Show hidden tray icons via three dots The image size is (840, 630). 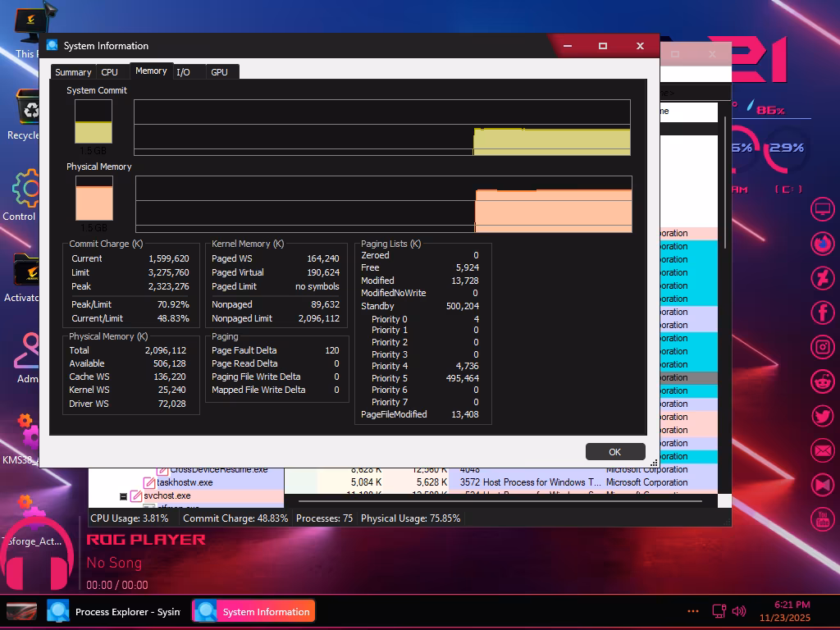click(x=693, y=611)
